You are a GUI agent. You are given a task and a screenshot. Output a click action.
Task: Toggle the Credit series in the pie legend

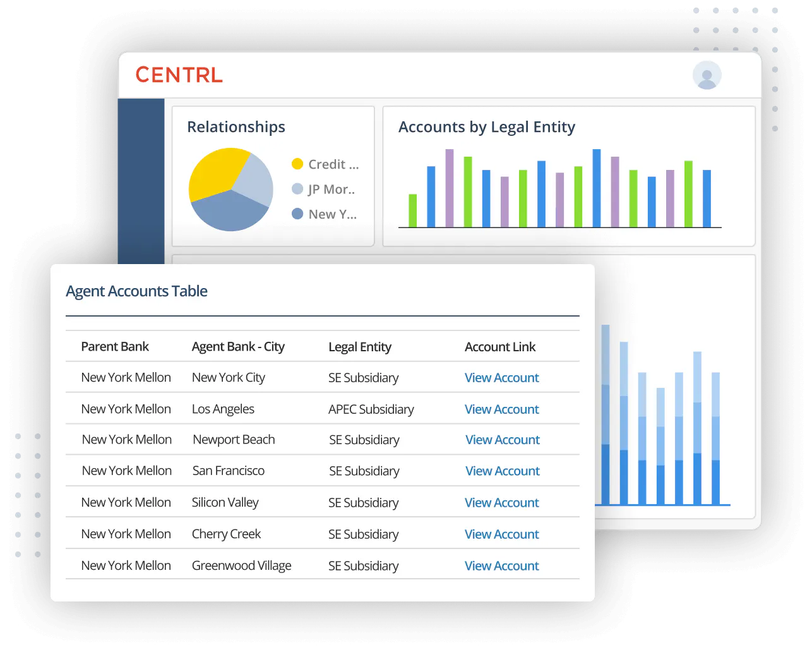pos(333,164)
